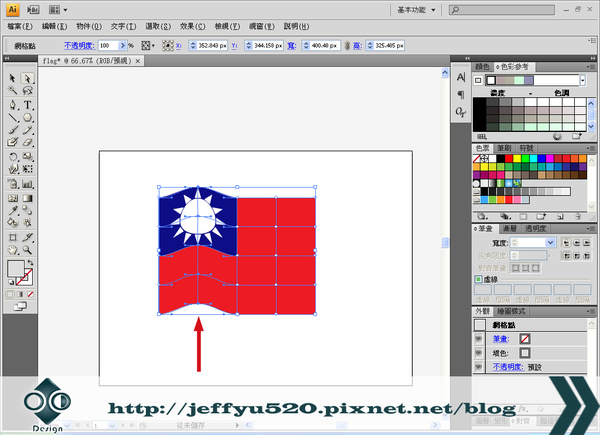Select the Mesh tool
The width and height of the screenshot is (600, 435).
13,198
